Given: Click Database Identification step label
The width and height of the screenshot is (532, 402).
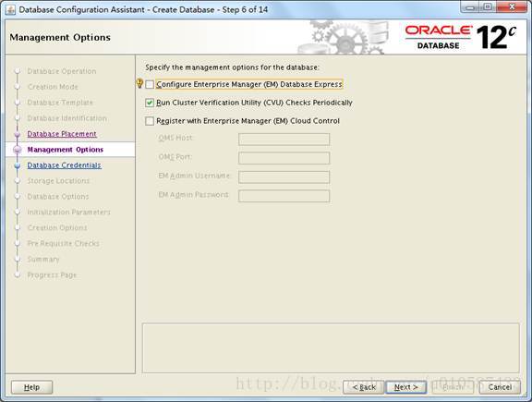Looking at the screenshot, I should coord(66,118).
